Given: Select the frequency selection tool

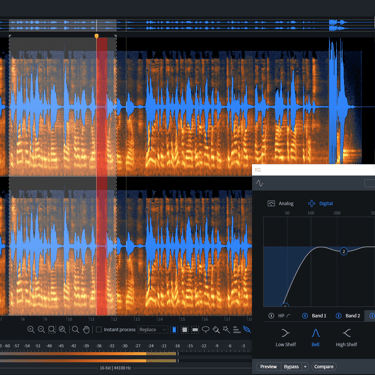Looking at the screenshot, I should (x=195, y=330).
